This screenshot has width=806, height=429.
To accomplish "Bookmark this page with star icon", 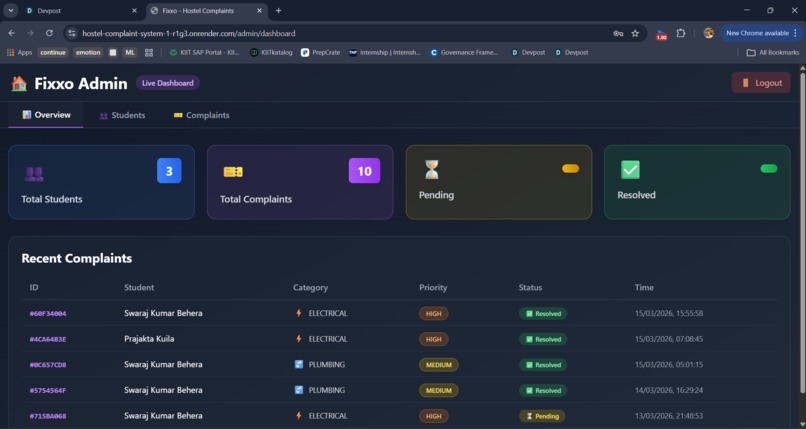I will [x=635, y=33].
